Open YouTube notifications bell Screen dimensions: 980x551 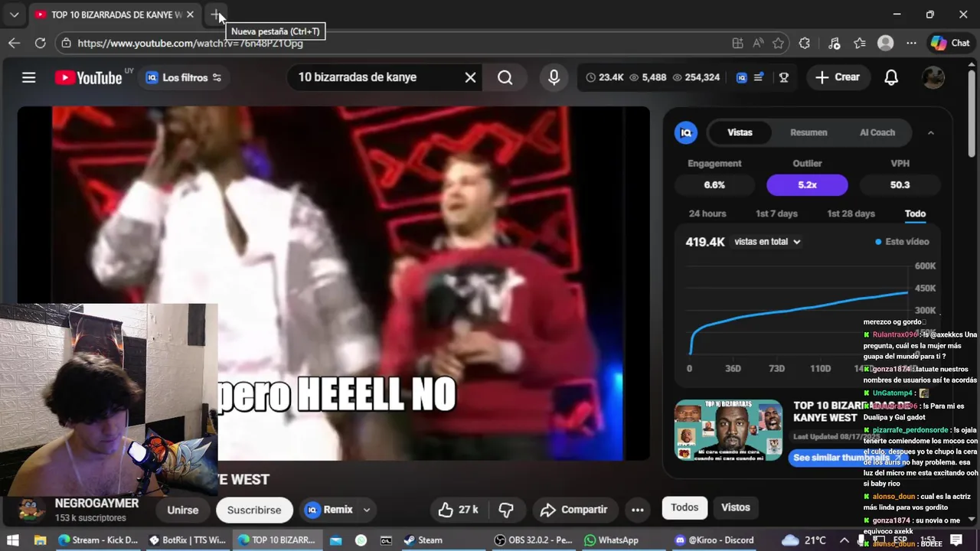[x=891, y=77]
